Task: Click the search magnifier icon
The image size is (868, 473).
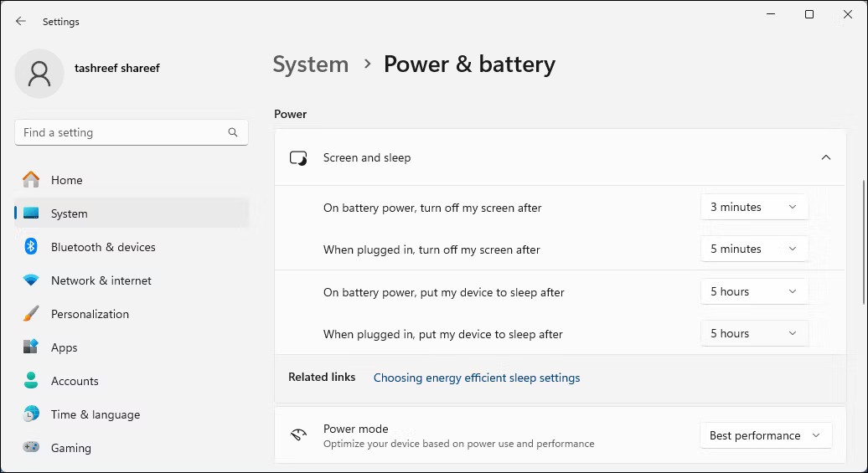Action: (233, 132)
